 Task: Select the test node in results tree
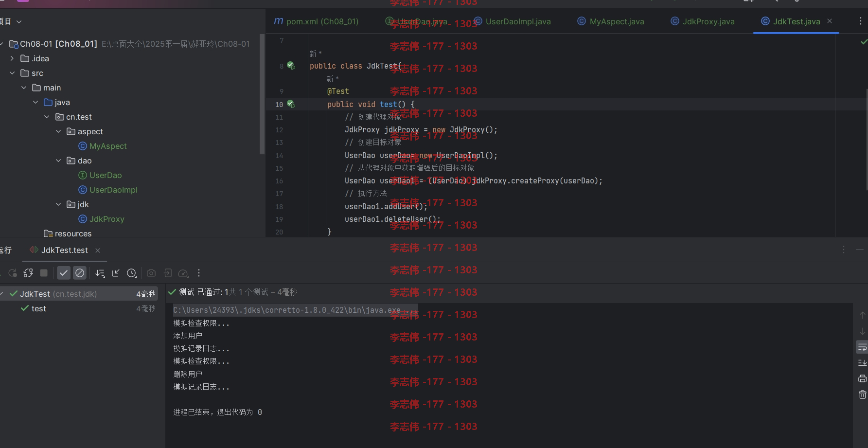pos(39,308)
